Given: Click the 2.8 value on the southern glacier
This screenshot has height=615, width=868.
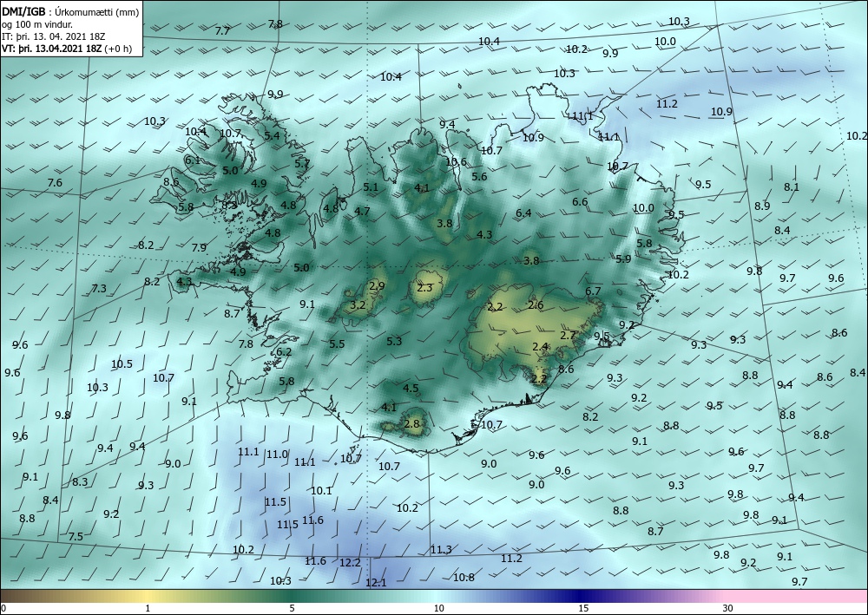Looking at the screenshot, I should tap(411, 424).
